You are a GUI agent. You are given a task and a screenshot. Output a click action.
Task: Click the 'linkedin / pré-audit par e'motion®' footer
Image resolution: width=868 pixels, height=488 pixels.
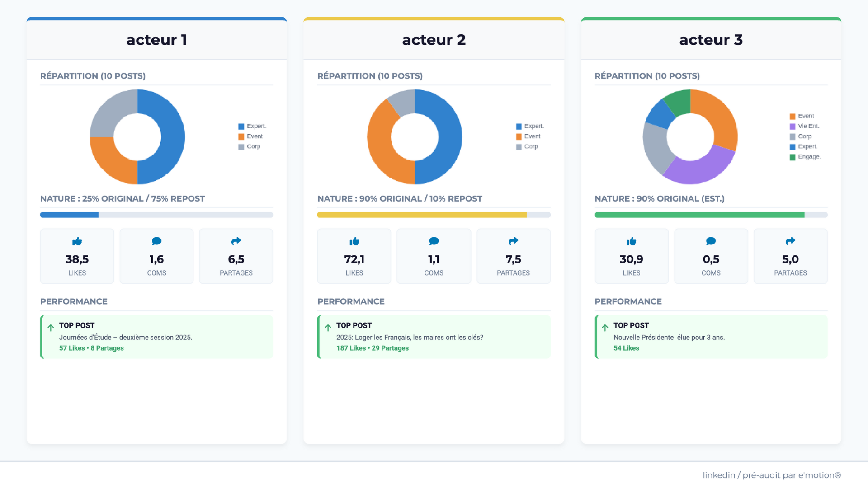click(772, 475)
